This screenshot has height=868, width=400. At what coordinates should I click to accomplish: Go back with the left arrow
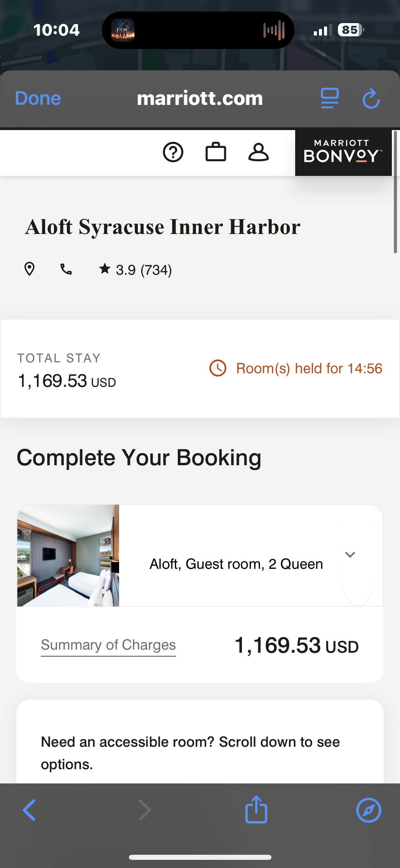(x=29, y=810)
